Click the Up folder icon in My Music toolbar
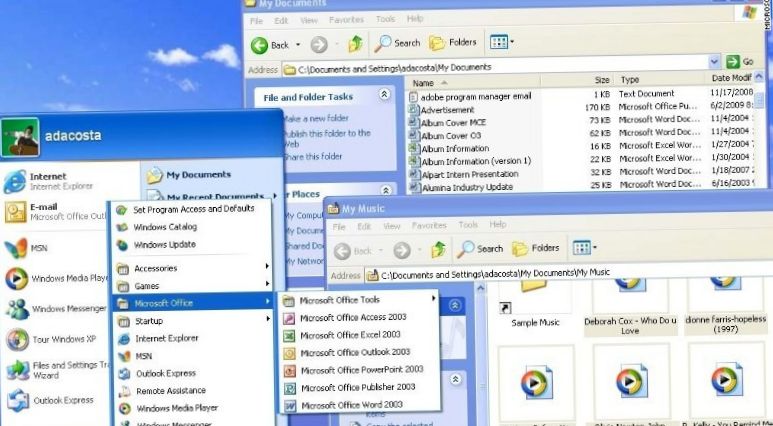 click(438, 250)
